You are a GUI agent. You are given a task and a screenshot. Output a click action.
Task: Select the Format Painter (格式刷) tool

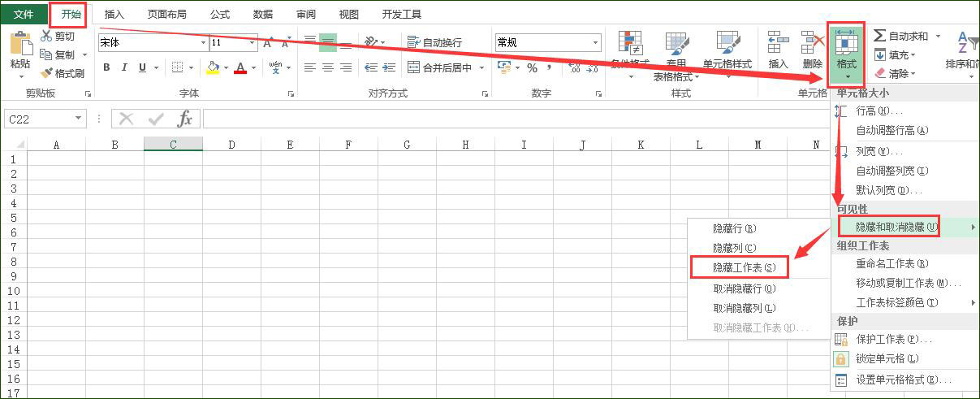pos(63,72)
